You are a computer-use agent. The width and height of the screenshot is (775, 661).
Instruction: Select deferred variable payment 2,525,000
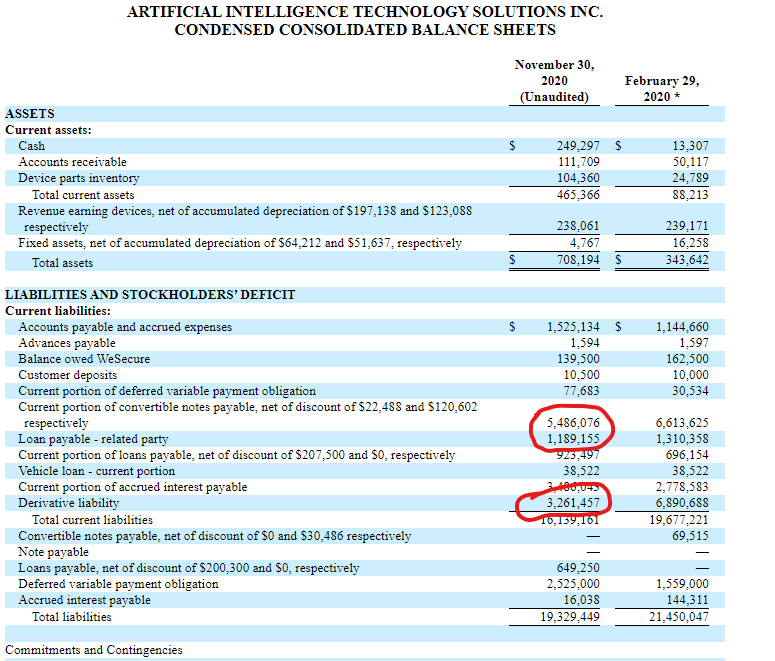tap(573, 584)
